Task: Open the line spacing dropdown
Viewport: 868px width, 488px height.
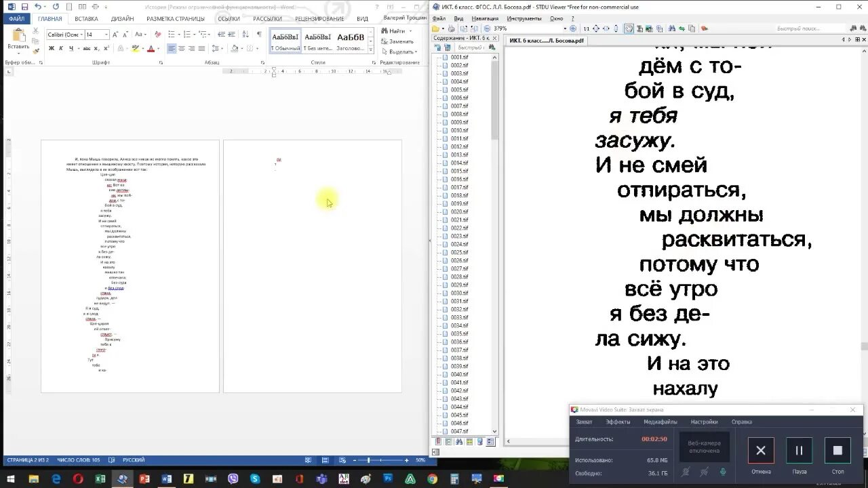Action: 217,49
